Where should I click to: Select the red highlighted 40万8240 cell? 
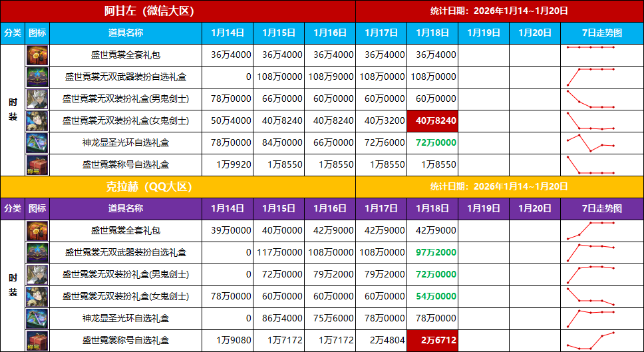click(x=432, y=121)
